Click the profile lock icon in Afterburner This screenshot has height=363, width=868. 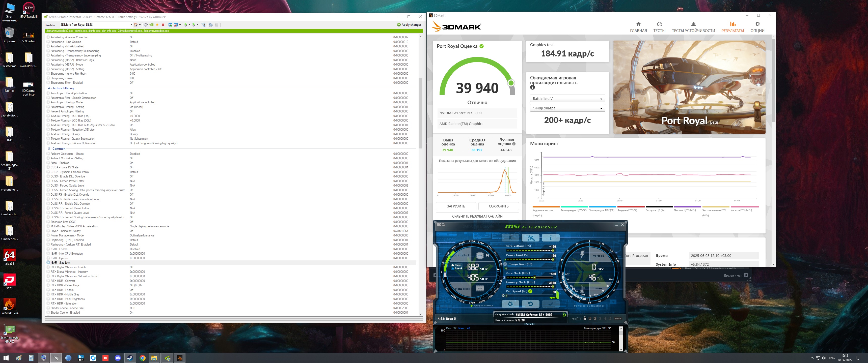(x=585, y=318)
